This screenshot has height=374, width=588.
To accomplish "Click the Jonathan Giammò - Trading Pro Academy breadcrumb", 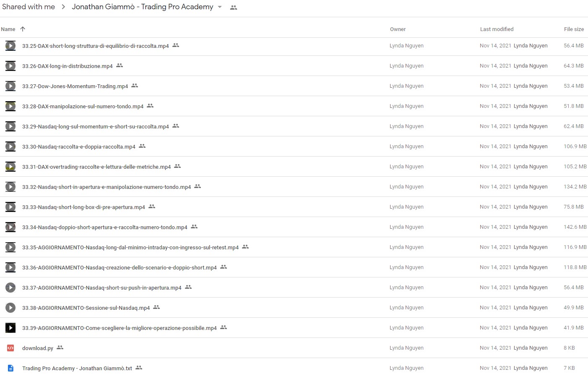I will (142, 7).
